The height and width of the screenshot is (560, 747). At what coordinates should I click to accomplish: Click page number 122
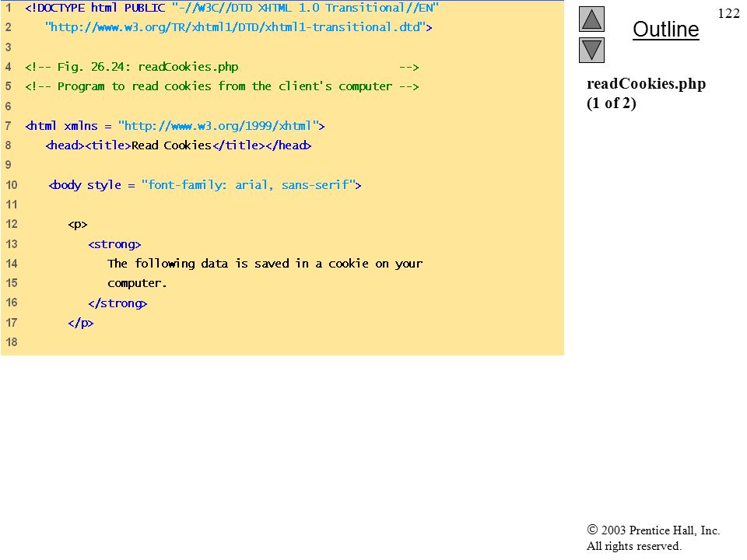[x=728, y=13]
